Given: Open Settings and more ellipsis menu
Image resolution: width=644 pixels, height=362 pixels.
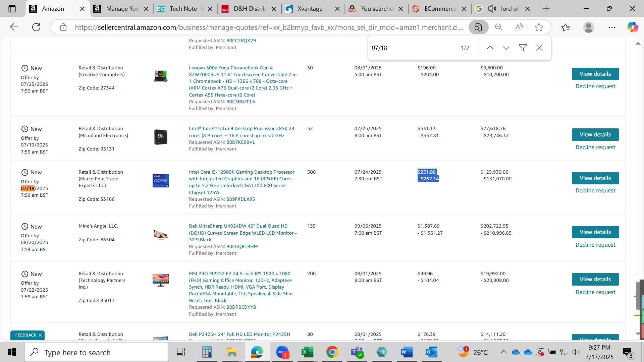Looking at the screenshot, I should point(612,27).
